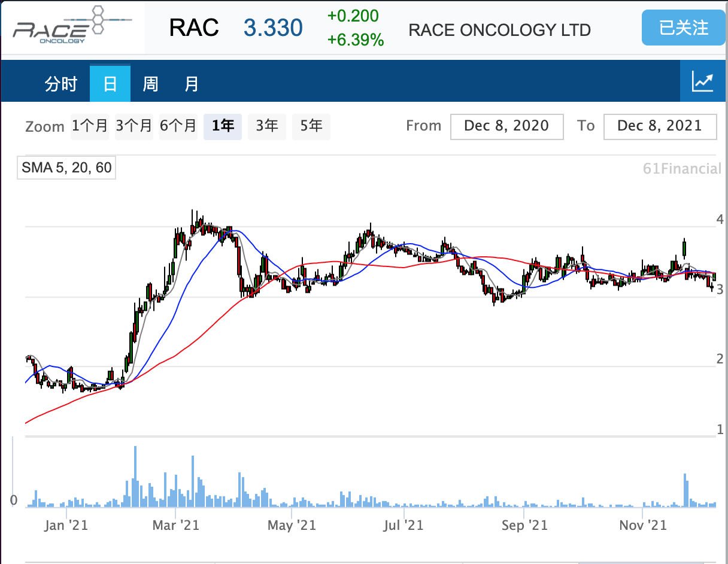Click the Mar '21 axis label
Image resolution: width=728 pixels, height=564 pixels.
176,525
